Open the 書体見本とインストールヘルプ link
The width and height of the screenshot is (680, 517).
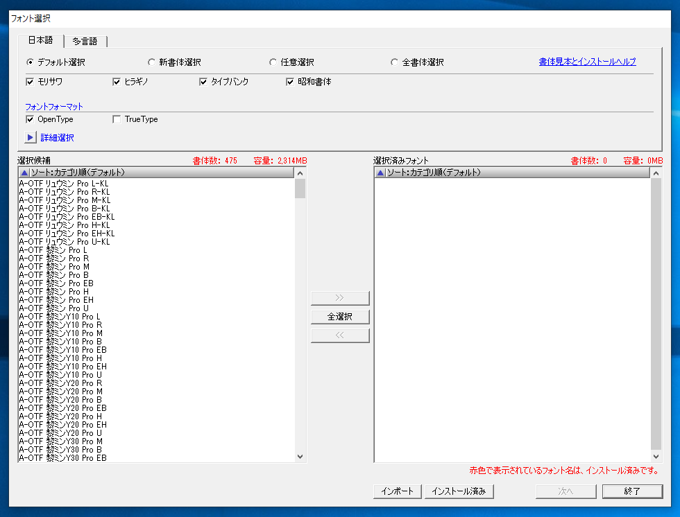[x=587, y=62]
